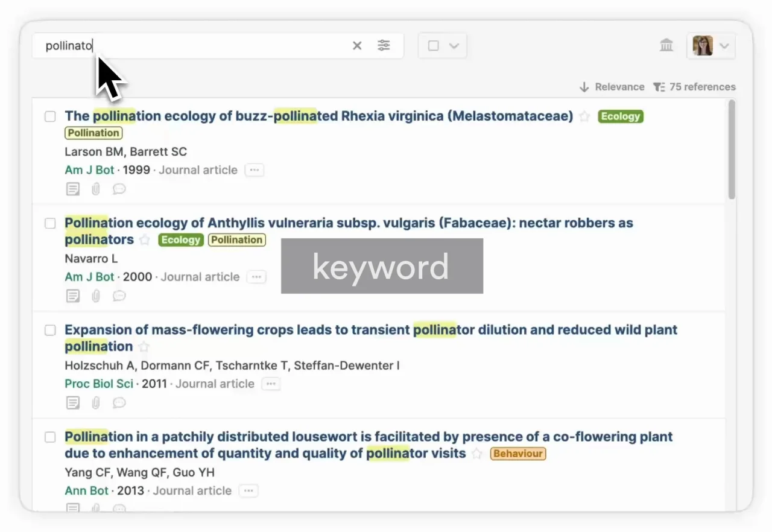Click the green Ecology tag on first article
Viewport: 772px width, 532px height.
(621, 116)
